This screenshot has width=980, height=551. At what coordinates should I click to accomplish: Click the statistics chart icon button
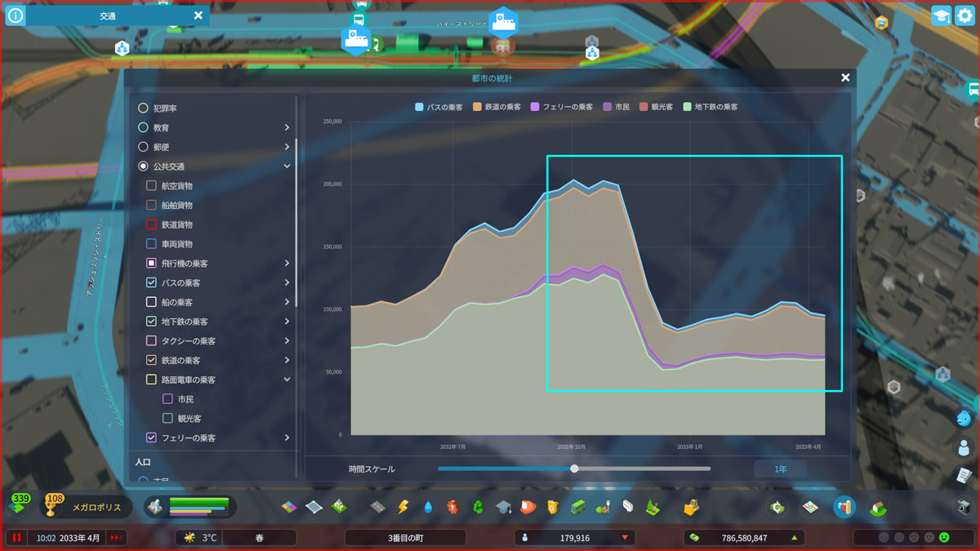pyautogui.click(x=844, y=507)
